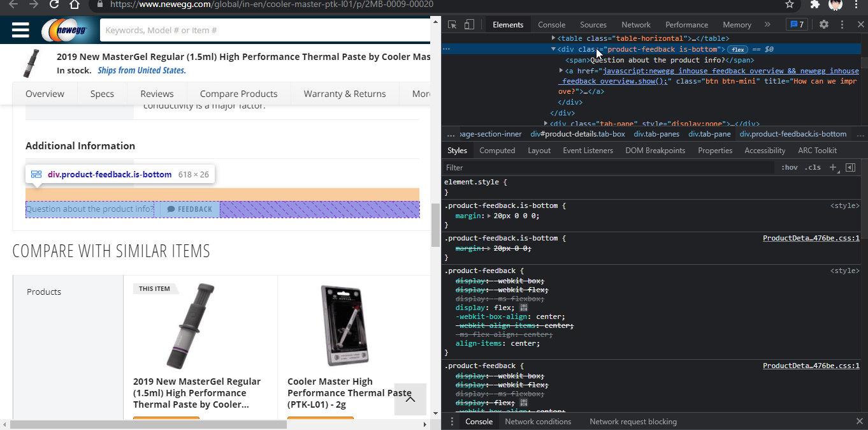This screenshot has height=430, width=868.
Task: Open the Accessibility pane
Action: coord(765,151)
